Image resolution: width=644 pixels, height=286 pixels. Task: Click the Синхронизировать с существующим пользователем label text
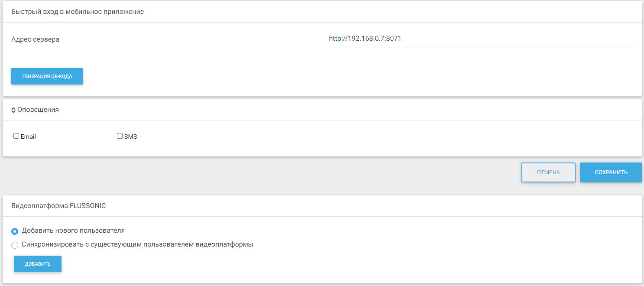[x=137, y=244]
